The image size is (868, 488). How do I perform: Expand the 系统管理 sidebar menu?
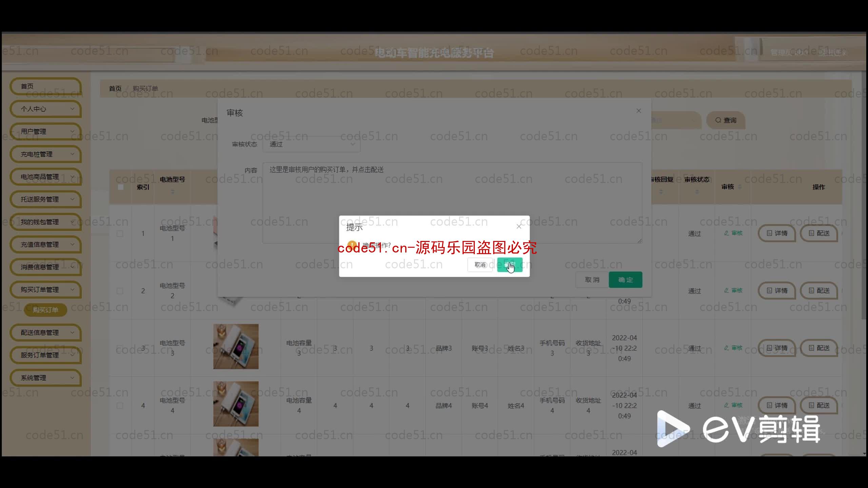46,378
